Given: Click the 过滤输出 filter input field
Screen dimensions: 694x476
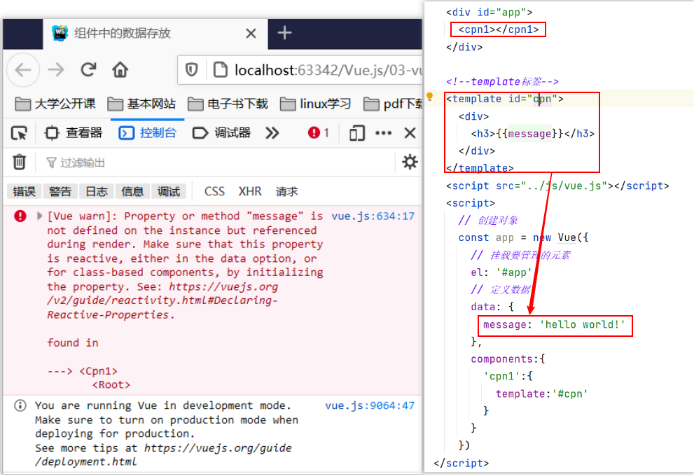Looking at the screenshot, I should (x=217, y=163).
